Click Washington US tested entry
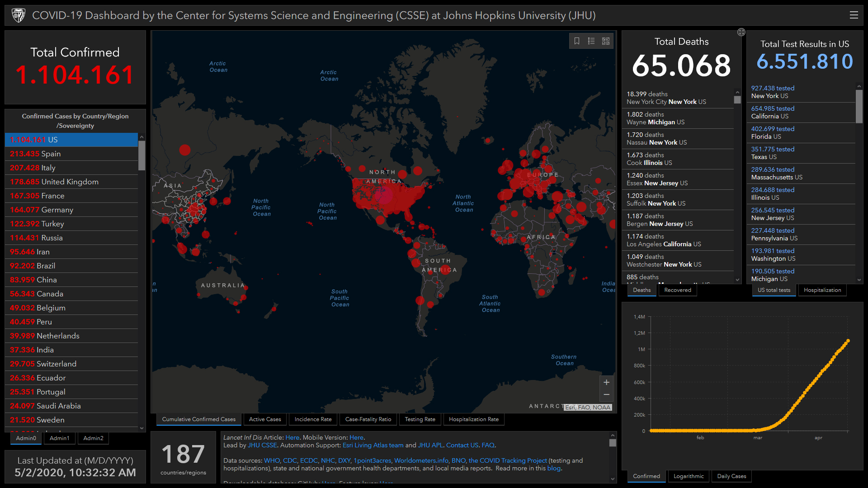 pos(801,255)
